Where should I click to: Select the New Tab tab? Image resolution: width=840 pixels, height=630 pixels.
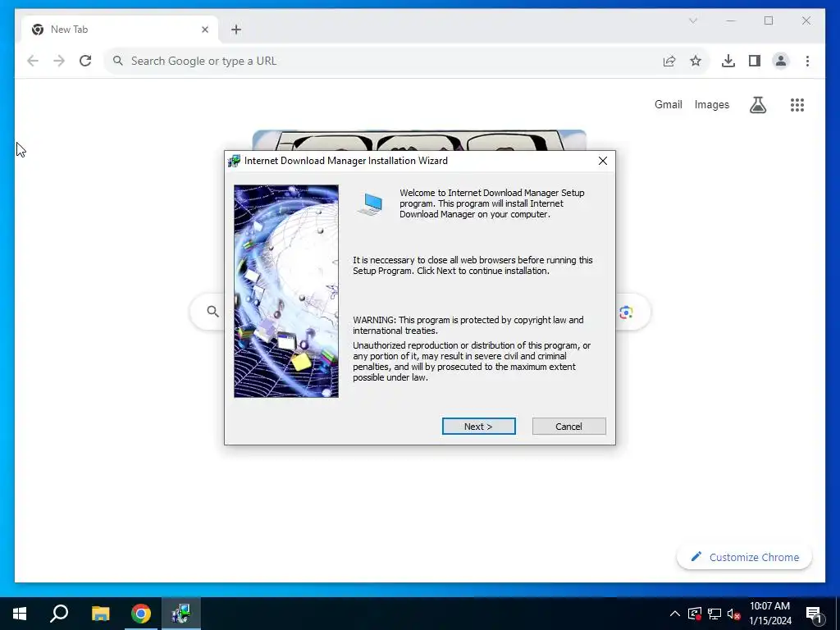tap(120, 30)
